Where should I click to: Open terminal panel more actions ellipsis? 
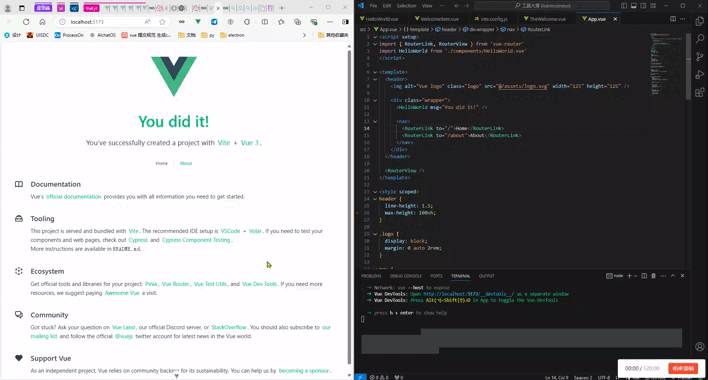663,276
